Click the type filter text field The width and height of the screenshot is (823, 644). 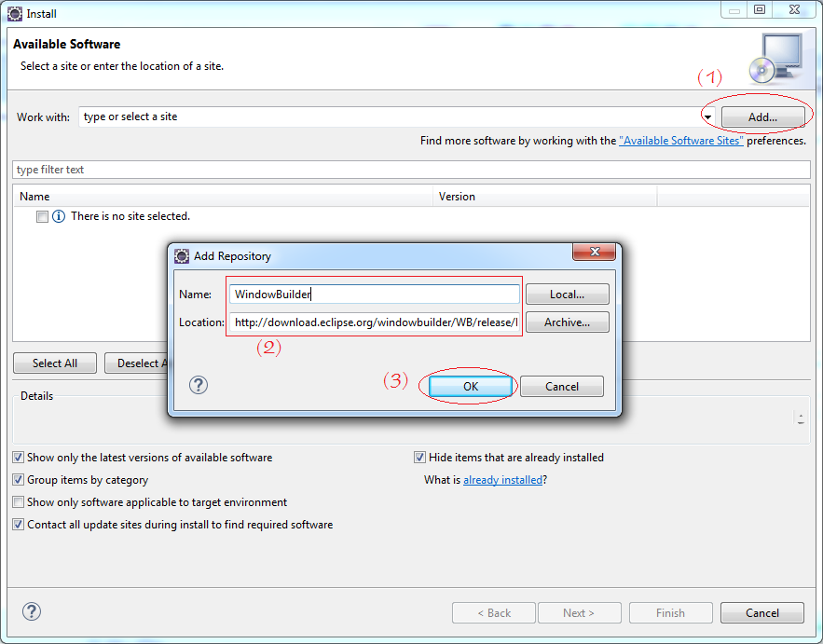coord(411,170)
